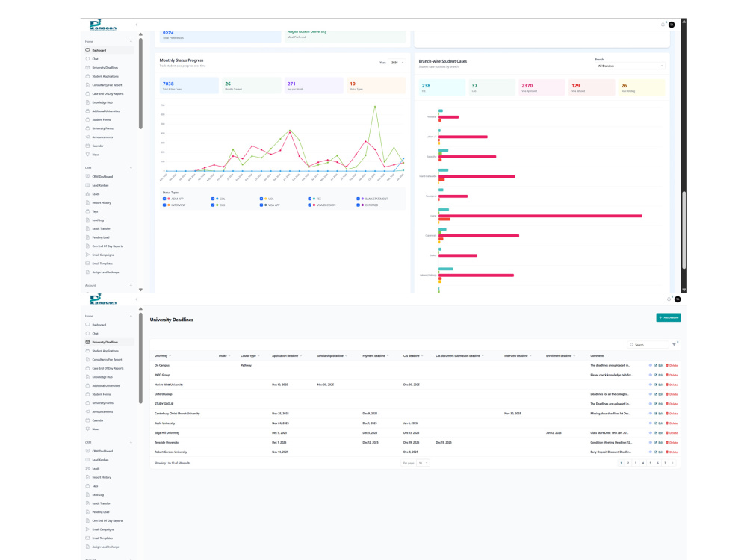Toggle UOL status checkbox
Viewport: 747px width, 560px height.
(x=261, y=199)
